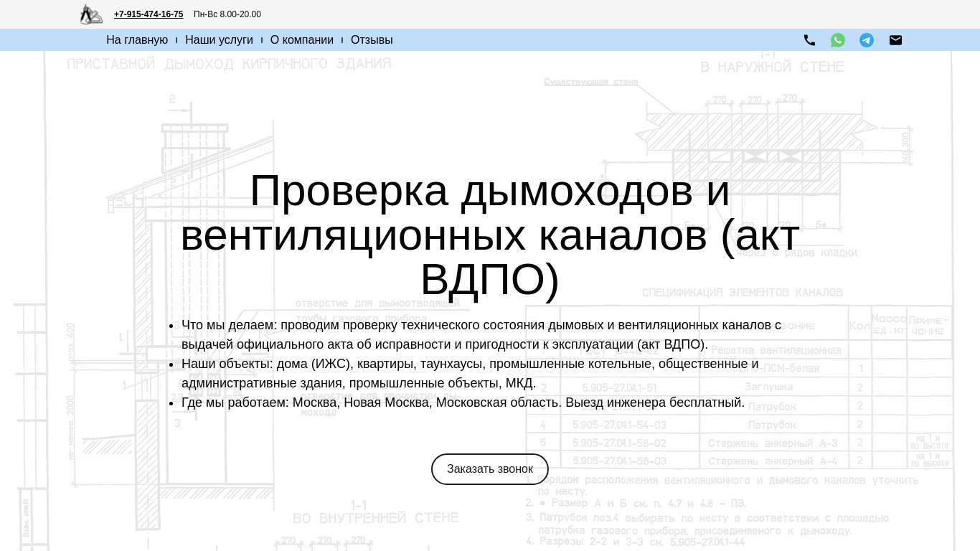Click the Проверка дымоходов main heading
Image resolution: width=980 pixels, height=551 pixels.
coord(489,235)
